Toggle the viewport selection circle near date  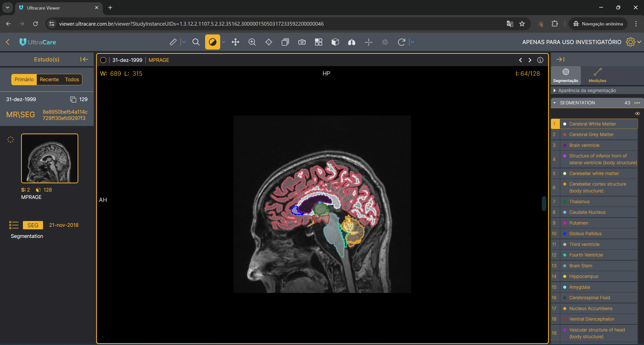pos(103,60)
